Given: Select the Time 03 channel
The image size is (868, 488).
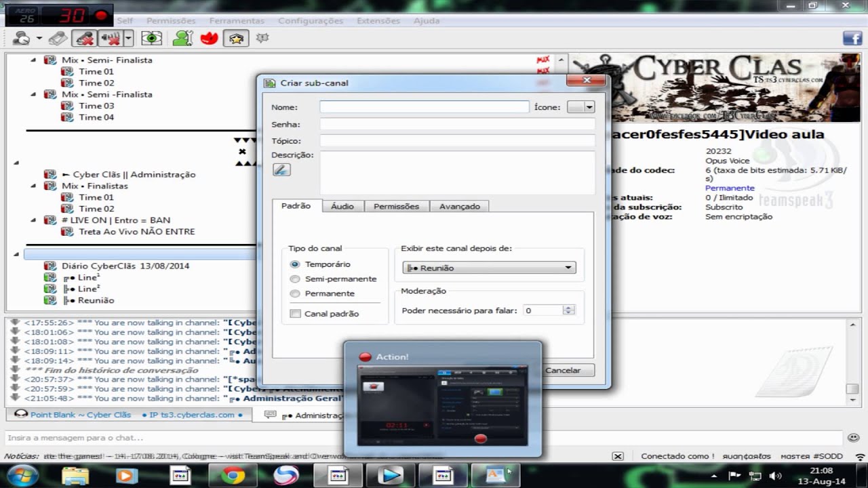Looking at the screenshot, I should (96, 106).
